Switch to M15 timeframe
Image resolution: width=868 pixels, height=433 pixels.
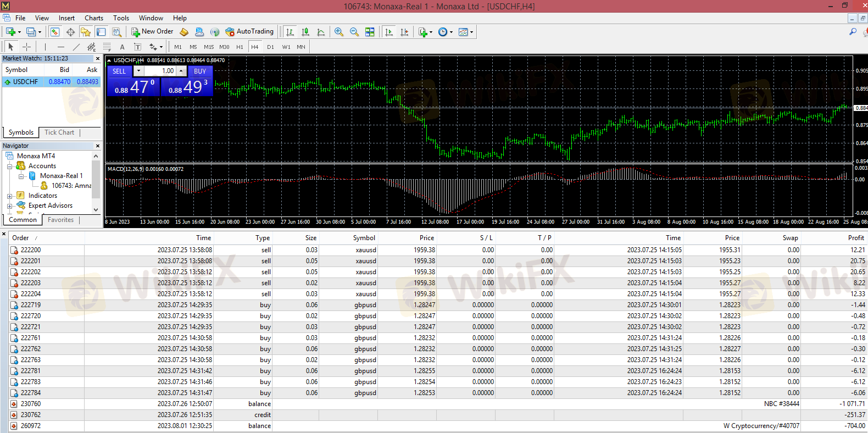pyautogui.click(x=209, y=47)
